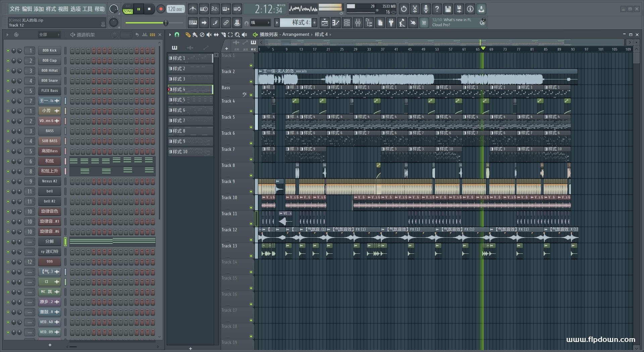Click the red Record button
644x352 pixels.
point(161,9)
